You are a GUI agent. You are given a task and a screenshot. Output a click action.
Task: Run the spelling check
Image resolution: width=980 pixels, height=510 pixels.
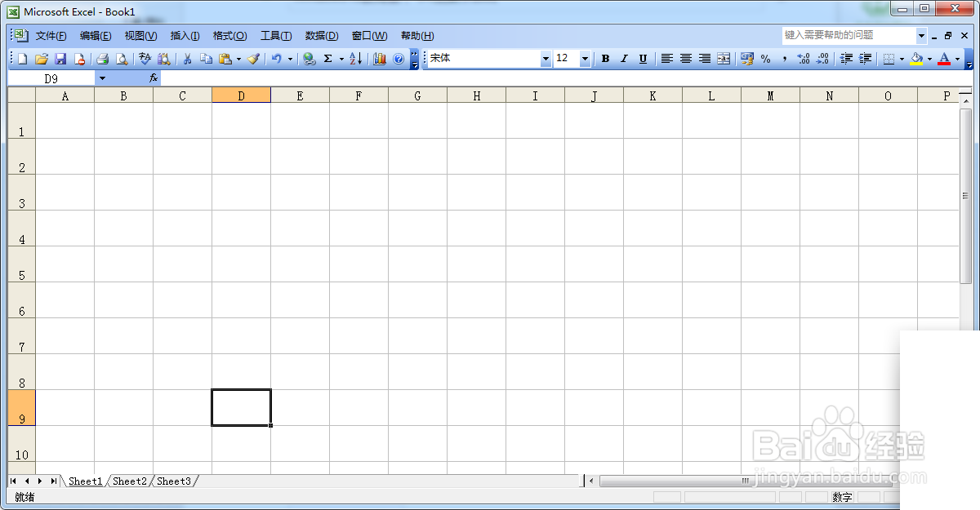(x=145, y=59)
